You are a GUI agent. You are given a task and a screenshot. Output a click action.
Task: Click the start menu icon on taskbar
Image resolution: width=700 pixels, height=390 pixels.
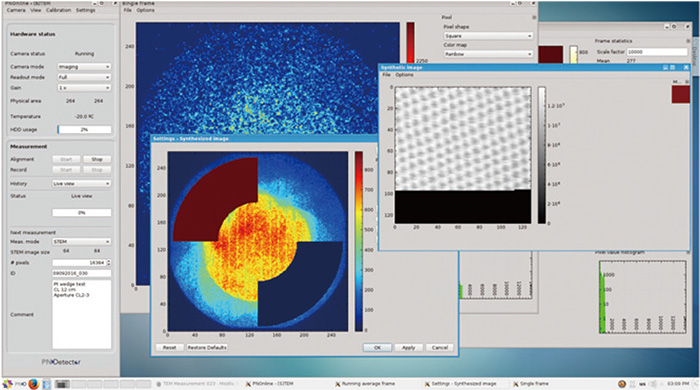pos(8,384)
